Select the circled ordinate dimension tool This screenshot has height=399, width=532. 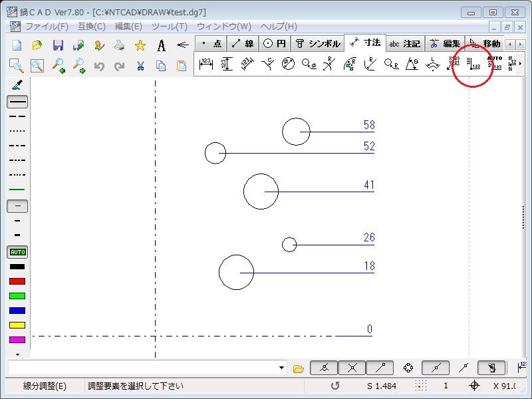pyautogui.click(x=473, y=64)
